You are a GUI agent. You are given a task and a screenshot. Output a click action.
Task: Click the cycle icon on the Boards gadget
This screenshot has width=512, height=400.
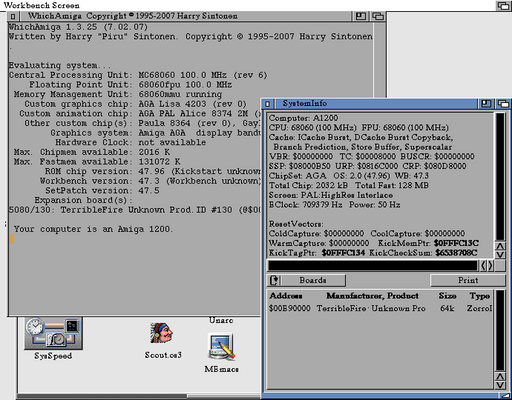274,280
